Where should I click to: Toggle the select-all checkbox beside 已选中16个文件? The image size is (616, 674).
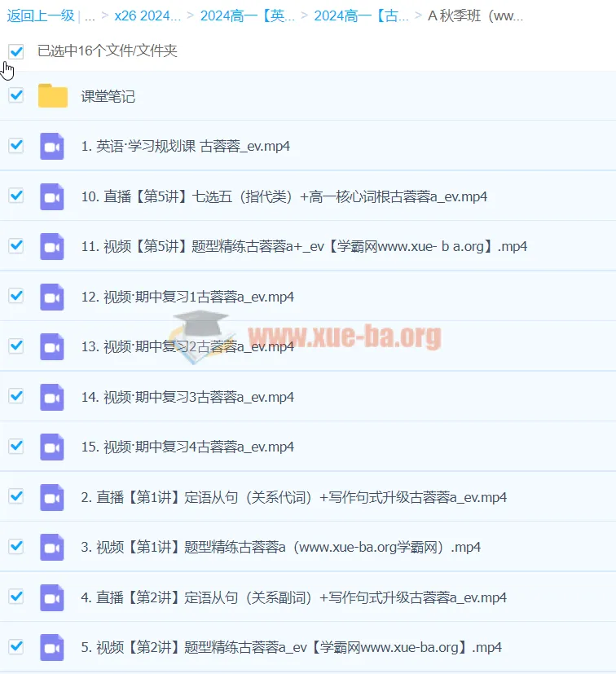(x=15, y=51)
